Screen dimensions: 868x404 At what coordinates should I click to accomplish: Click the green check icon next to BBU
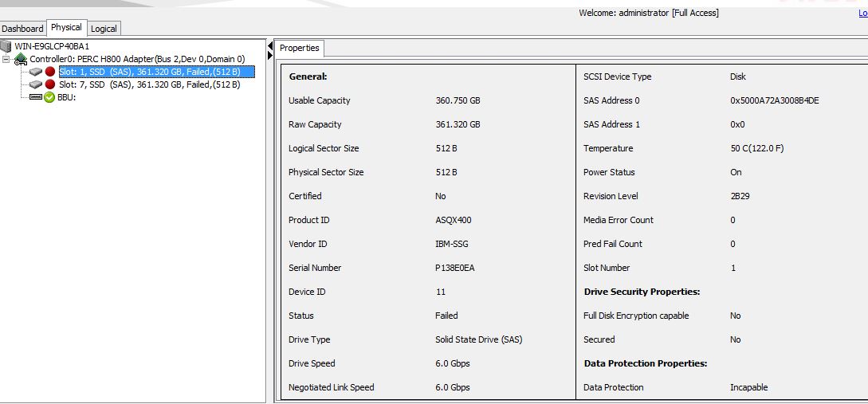(x=50, y=97)
